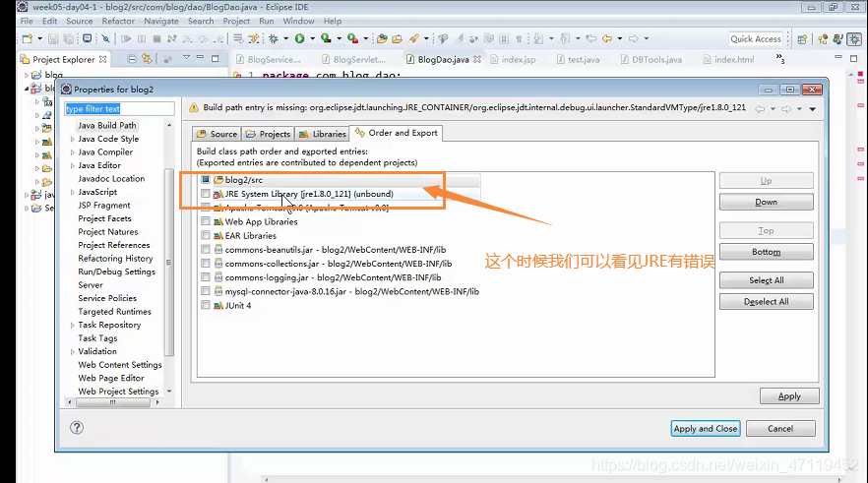The image size is (868, 483).
Task: Check Web App Libraries checkbox
Action: 206,221
